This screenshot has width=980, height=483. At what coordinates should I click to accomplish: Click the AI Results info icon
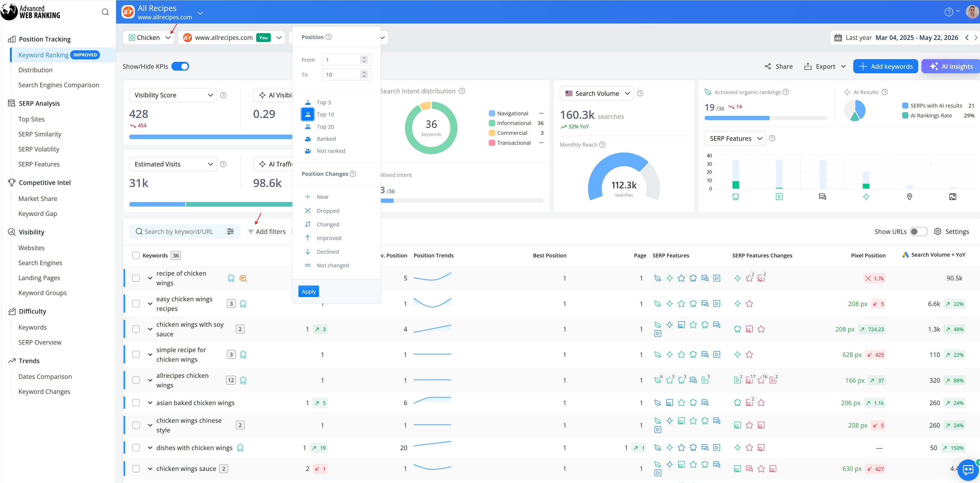coord(885,92)
